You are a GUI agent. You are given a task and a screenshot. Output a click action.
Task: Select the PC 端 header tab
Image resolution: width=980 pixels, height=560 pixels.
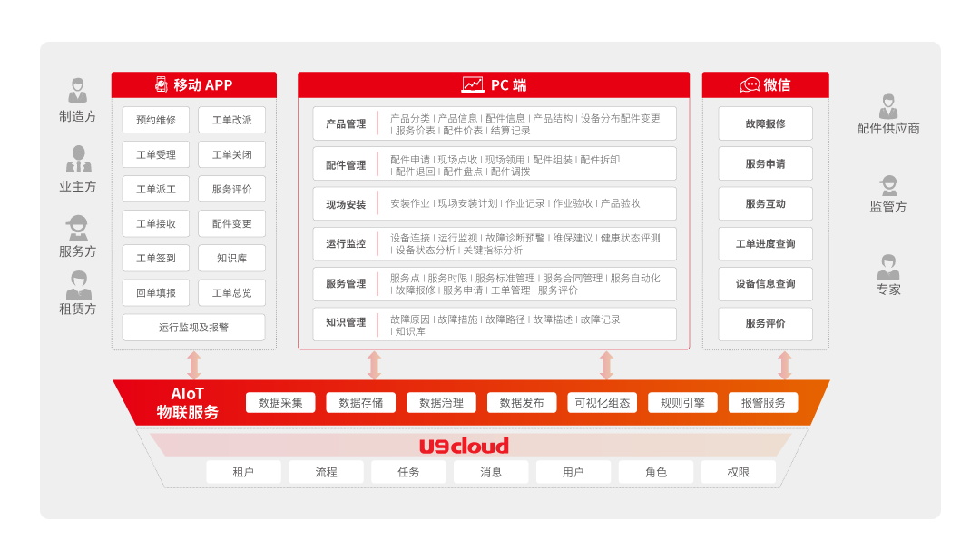pos(494,85)
